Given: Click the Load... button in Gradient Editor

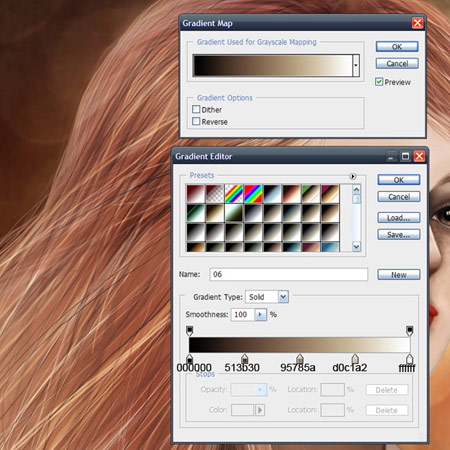Looking at the screenshot, I should coord(399,218).
